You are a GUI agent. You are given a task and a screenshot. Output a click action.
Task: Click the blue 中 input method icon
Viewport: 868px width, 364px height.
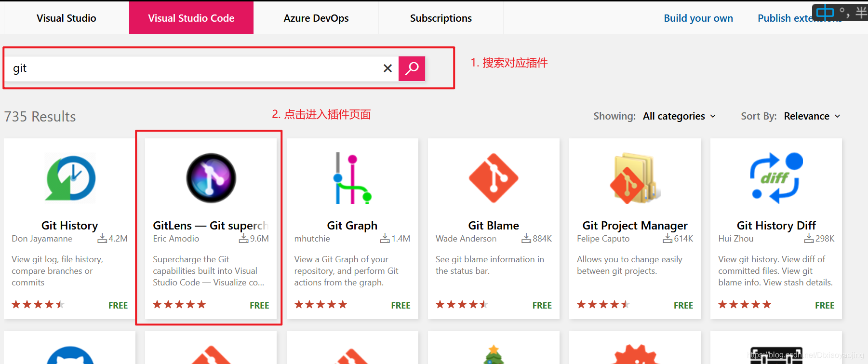825,12
